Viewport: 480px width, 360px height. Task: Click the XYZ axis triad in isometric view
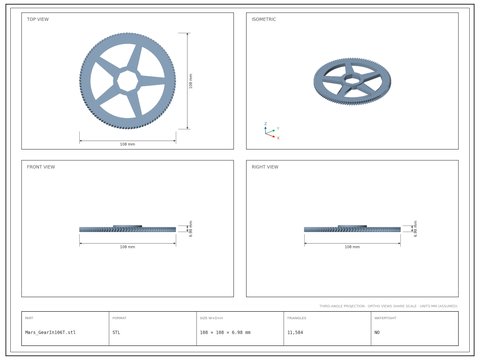point(271,131)
